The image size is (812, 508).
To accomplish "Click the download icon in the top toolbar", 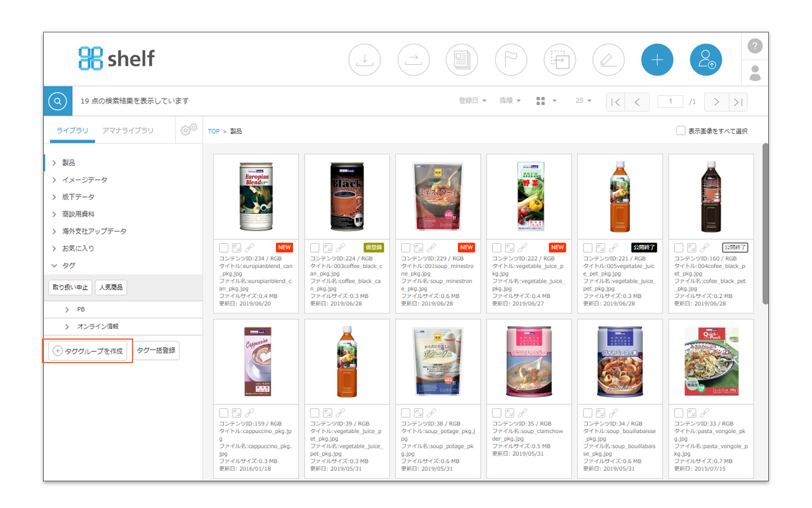I will (x=364, y=60).
